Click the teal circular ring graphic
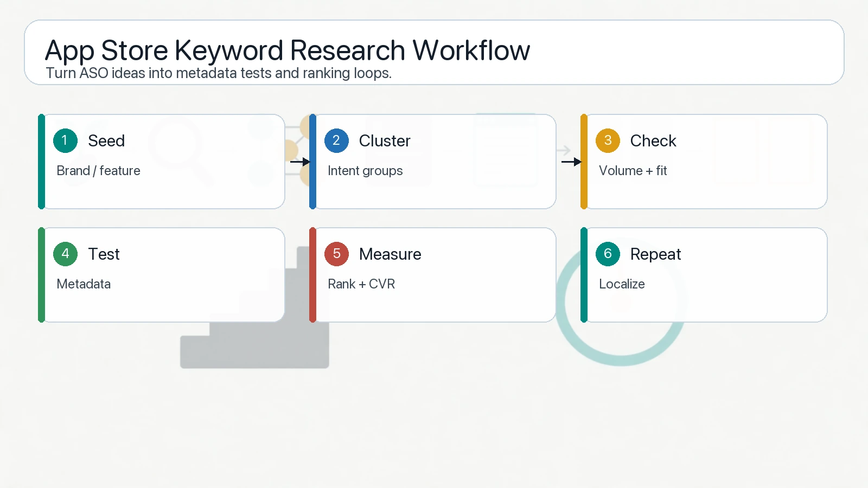 [x=620, y=356]
